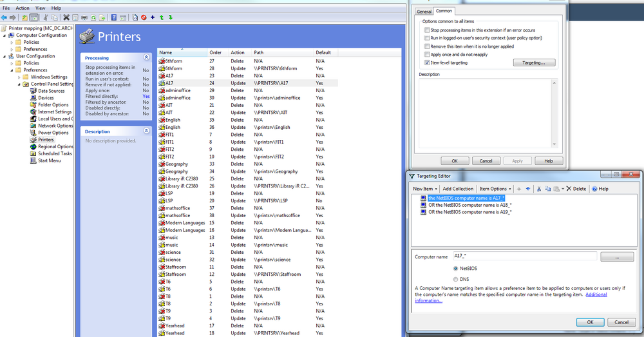Check Run in logged-on user's security context

point(427,38)
